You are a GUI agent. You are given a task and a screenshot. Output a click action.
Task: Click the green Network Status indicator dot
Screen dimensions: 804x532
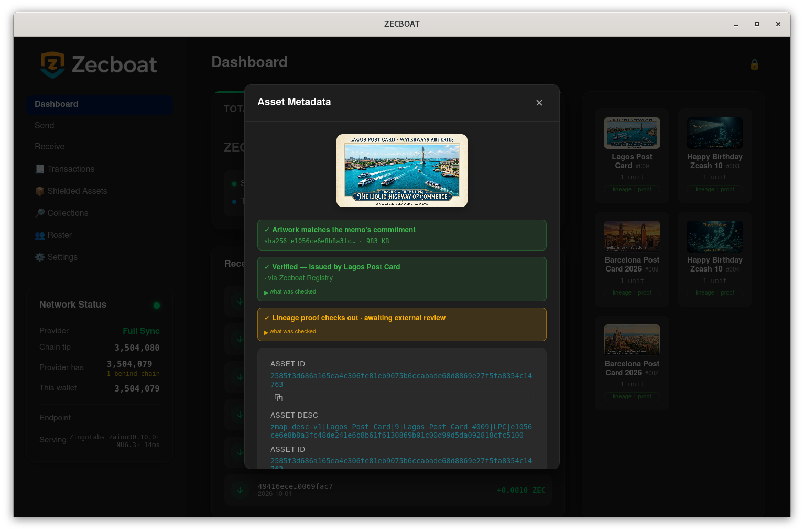156,306
